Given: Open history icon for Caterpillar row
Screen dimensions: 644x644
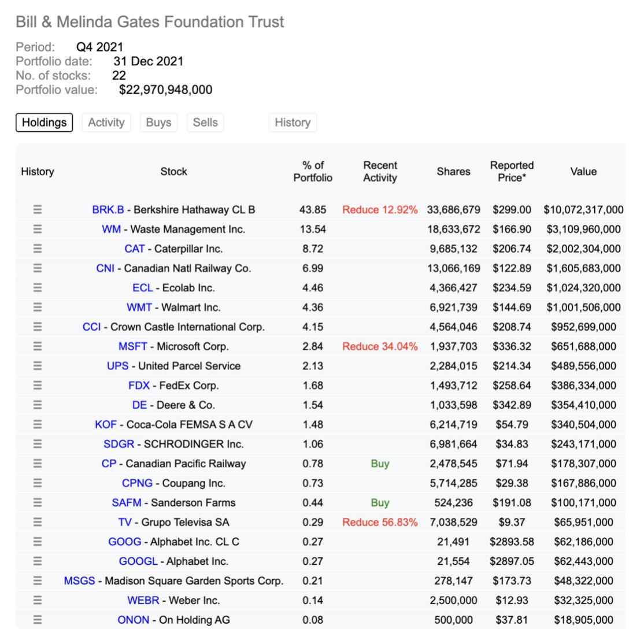Looking at the screenshot, I should (x=38, y=249).
